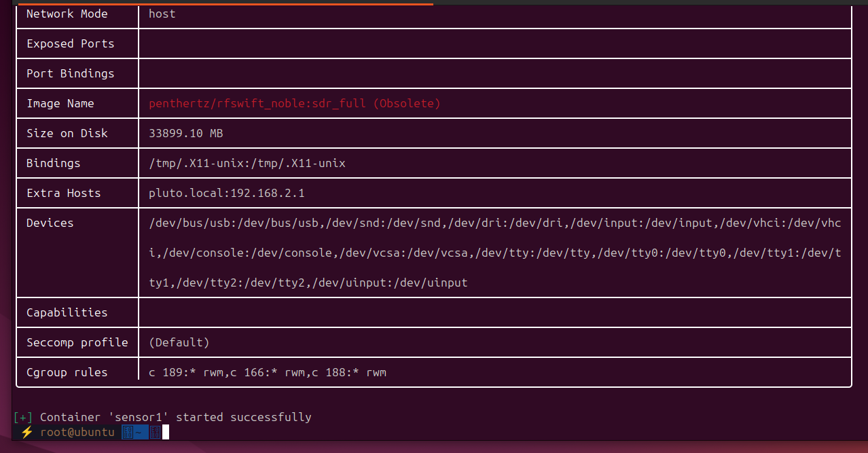Click the 'sensor1' started successfully message
The height and width of the screenshot is (453, 868).
pyautogui.click(x=175, y=417)
